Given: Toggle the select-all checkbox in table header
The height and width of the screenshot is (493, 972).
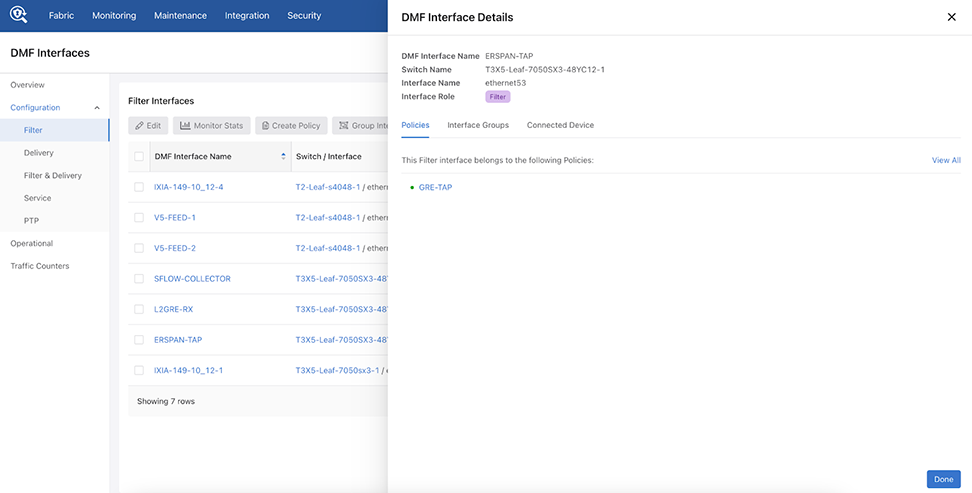Looking at the screenshot, I should click(139, 157).
